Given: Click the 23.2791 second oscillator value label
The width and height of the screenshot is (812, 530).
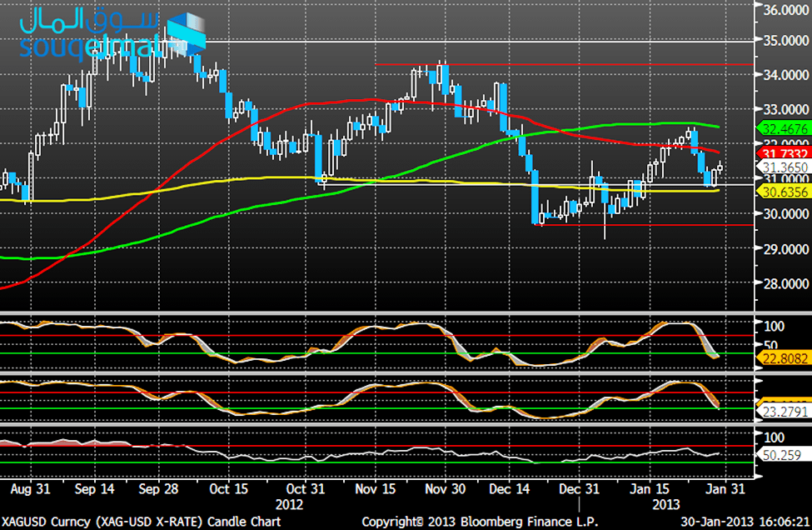Looking at the screenshot, I should click(x=783, y=411).
